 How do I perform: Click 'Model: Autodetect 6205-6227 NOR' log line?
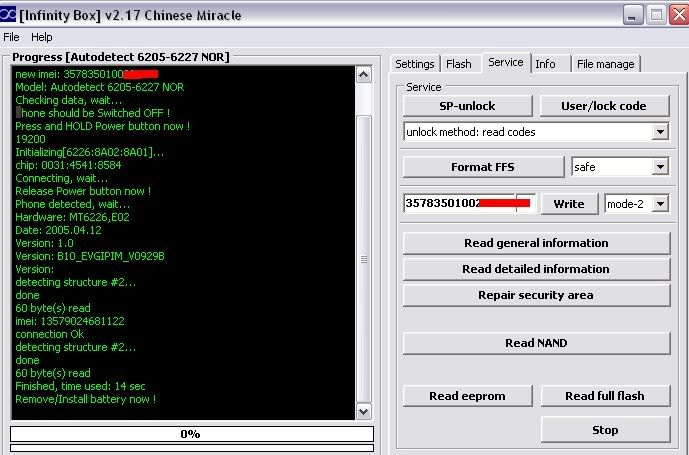coord(100,87)
